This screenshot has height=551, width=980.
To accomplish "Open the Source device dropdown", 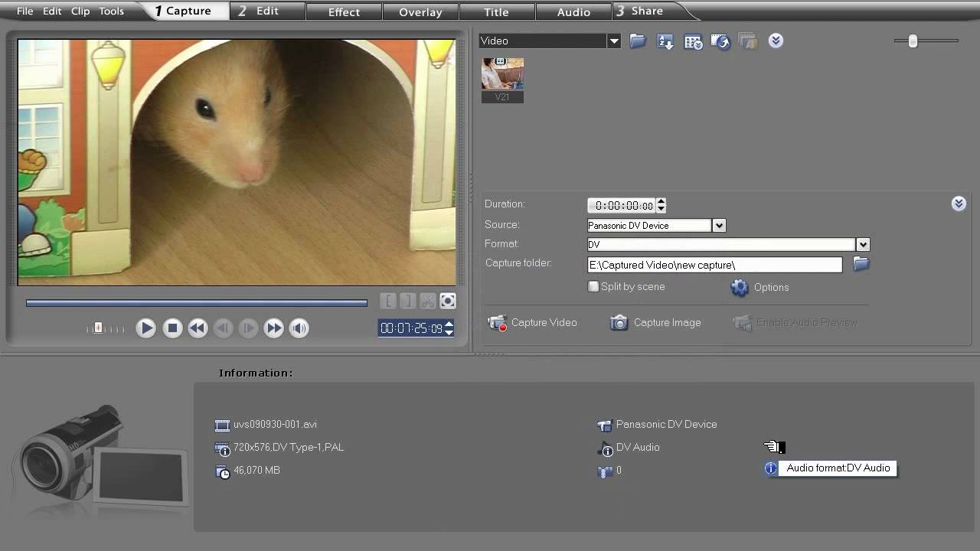I will point(718,226).
